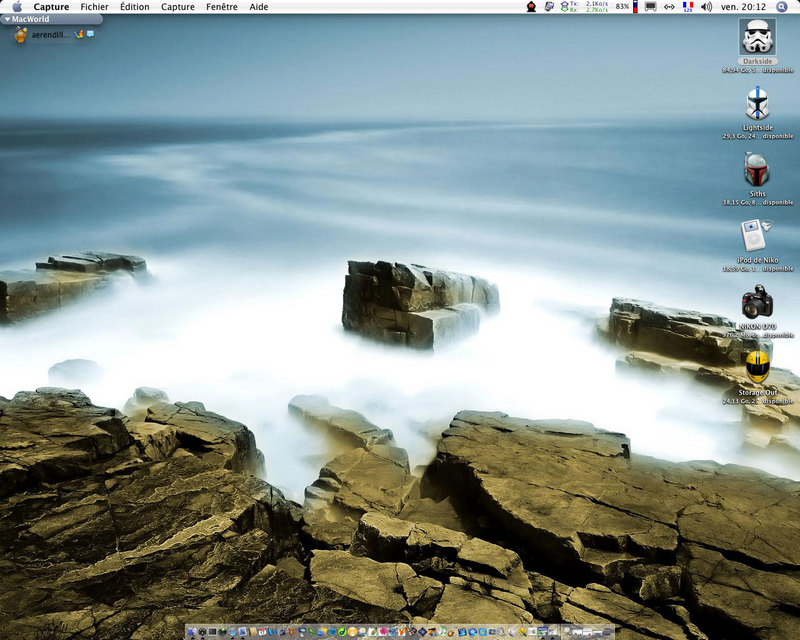Click the 83% battery indicator
Screen dimensions: 800x640
coord(622,7)
